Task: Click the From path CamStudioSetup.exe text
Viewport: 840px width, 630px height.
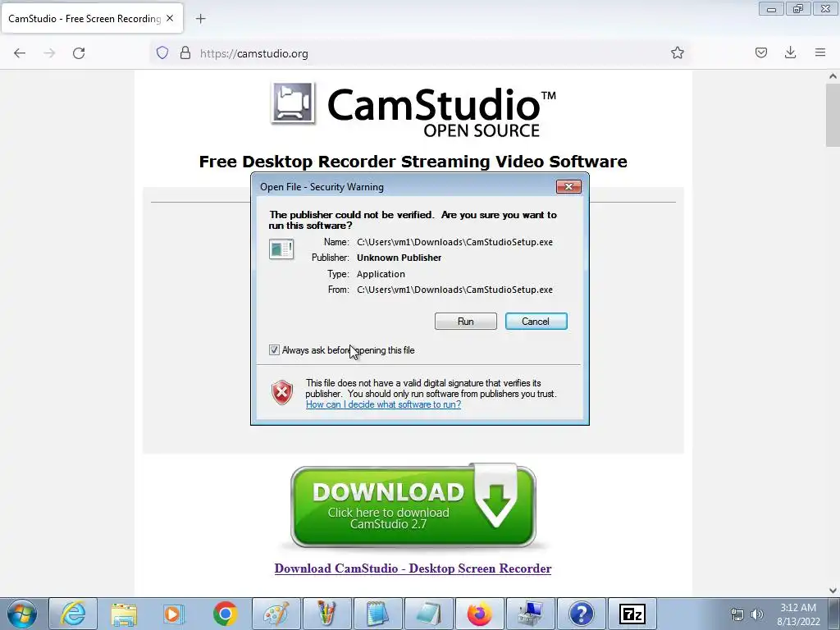Action: [454, 290]
